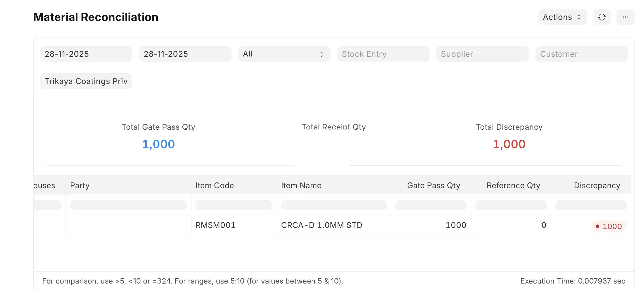Click the Item Code column filter box

tap(234, 205)
